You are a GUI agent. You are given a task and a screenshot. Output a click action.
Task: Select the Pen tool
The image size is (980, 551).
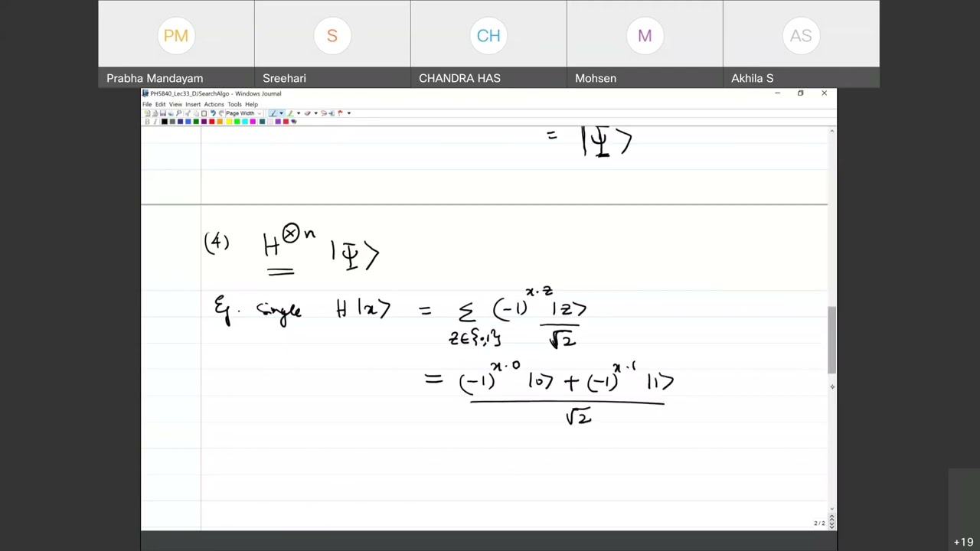click(x=273, y=113)
